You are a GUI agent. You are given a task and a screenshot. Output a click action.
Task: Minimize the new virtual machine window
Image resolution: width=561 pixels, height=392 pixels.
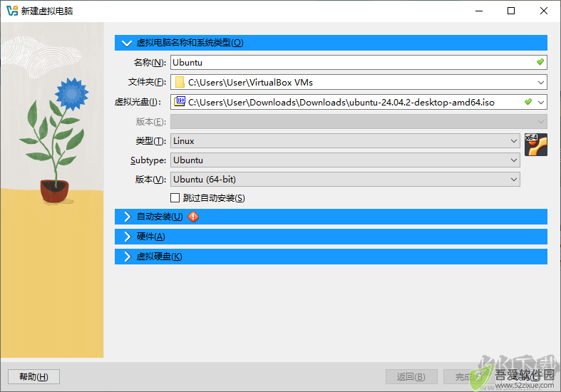click(x=479, y=11)
